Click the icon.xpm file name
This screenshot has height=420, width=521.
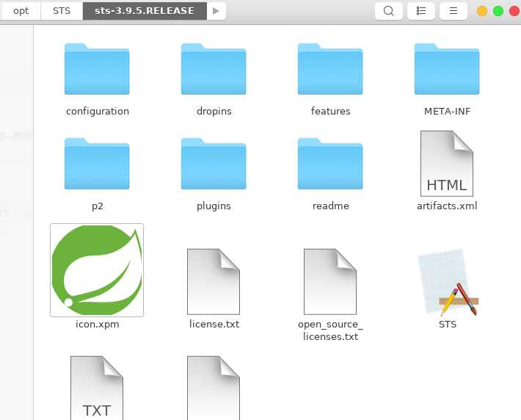tap(98, 325)
